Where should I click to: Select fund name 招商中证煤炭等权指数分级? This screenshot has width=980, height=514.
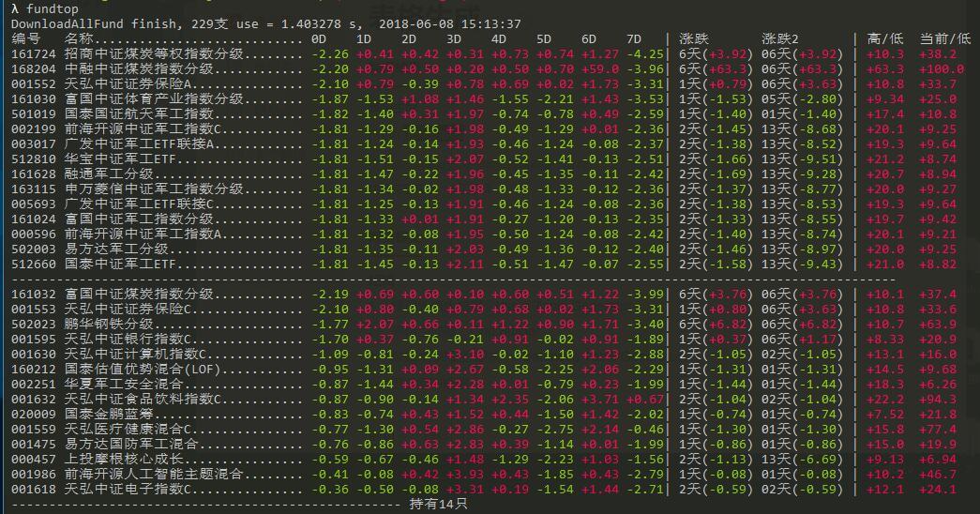pos(154,54)
